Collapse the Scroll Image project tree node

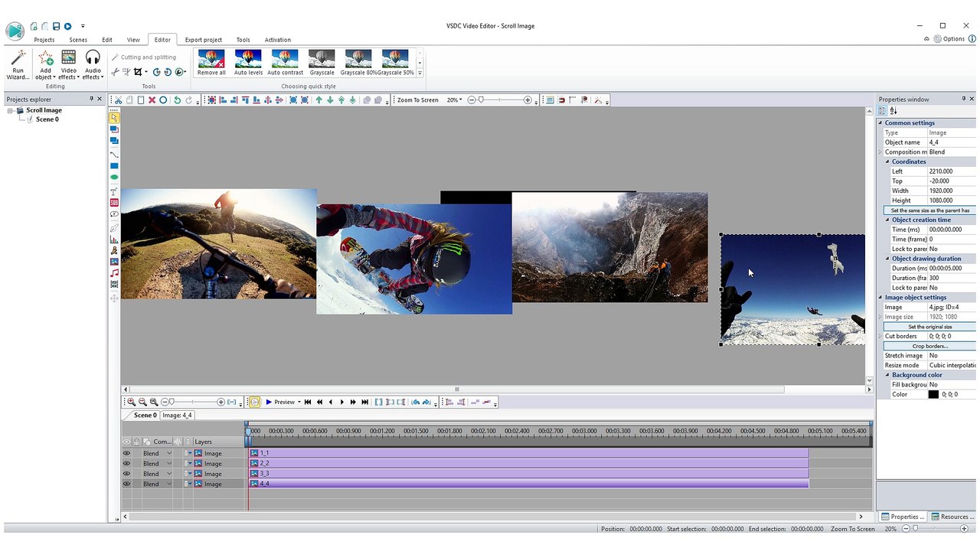11,110
